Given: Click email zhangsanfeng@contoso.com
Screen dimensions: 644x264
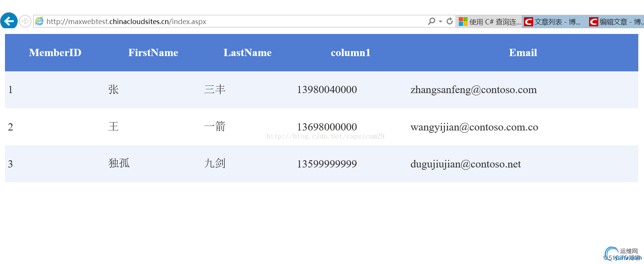Looking at the screenshot, I should (474, 90).
